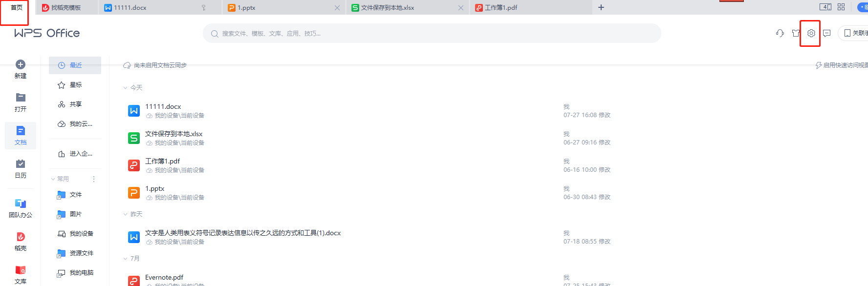
Task: Switch to the 首页 tab
Action: click(x=17, y=7)
